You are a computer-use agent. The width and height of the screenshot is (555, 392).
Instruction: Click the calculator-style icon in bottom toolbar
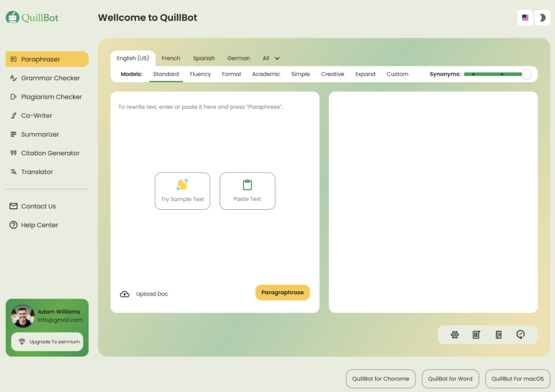(498, 335)
